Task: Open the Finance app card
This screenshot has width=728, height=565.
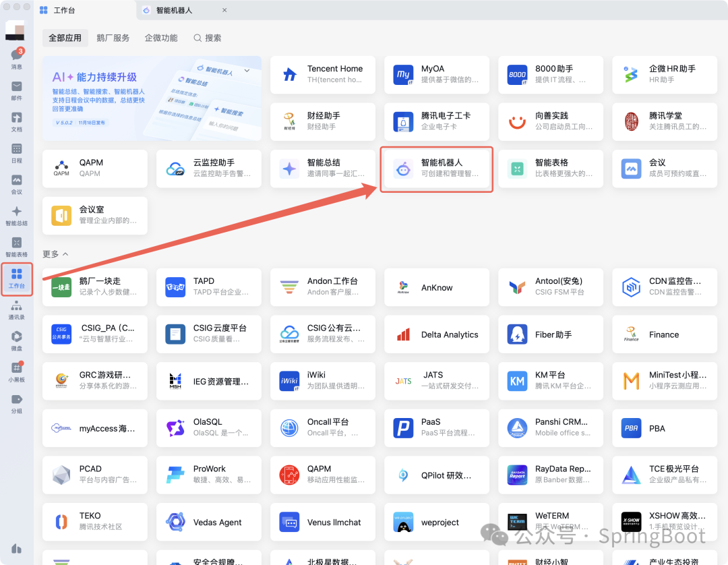Action: [x=665, y=334]
